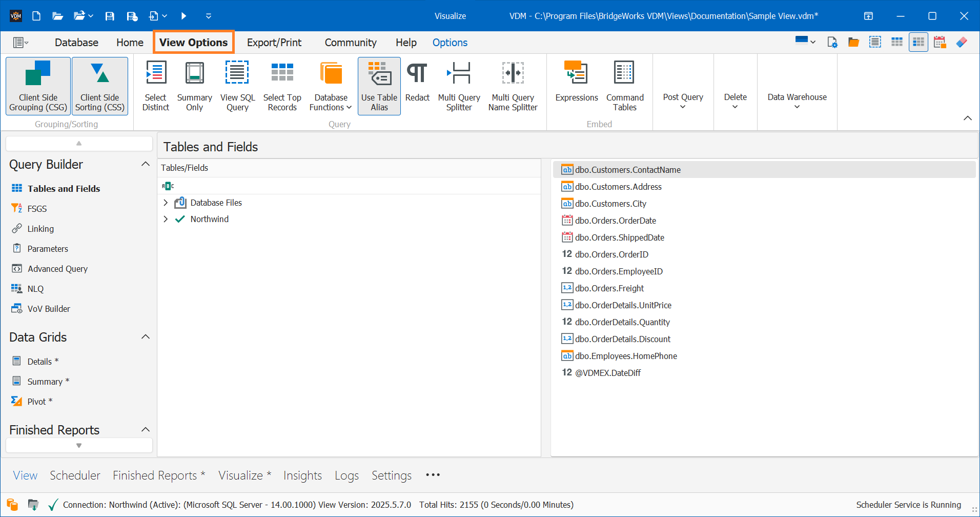Click the calendar icon in top right toolbar
The height and width of the screenshot is (517, 980).
point(940,42)
